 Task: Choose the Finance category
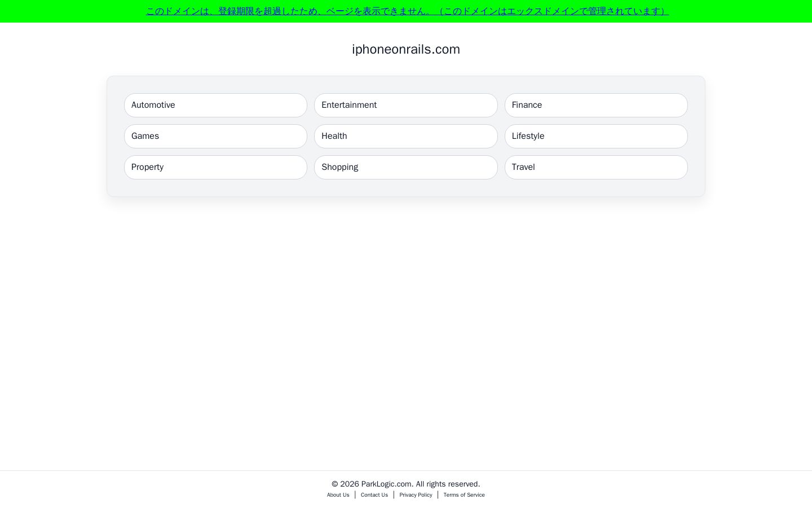point(596,105)
